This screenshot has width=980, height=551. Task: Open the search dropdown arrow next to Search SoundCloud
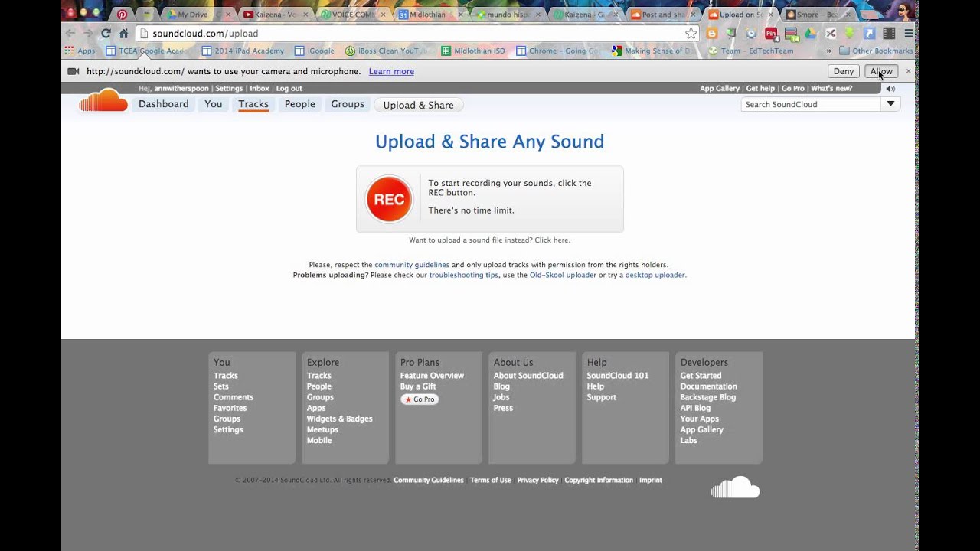890,103
